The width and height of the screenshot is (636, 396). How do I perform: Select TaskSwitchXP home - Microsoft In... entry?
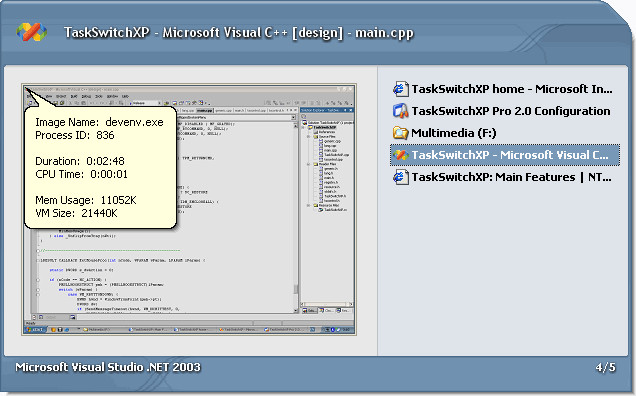(505, 89)
